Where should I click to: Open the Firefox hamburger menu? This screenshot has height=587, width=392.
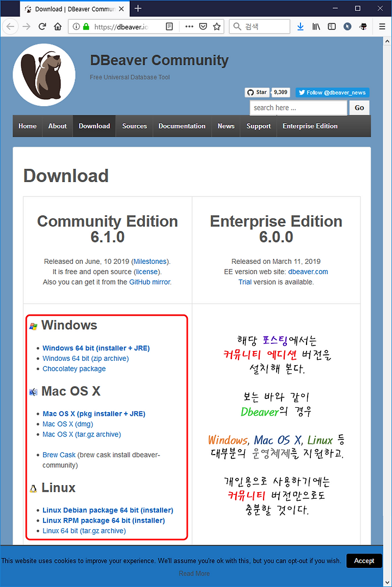click(x=382, y=27)
